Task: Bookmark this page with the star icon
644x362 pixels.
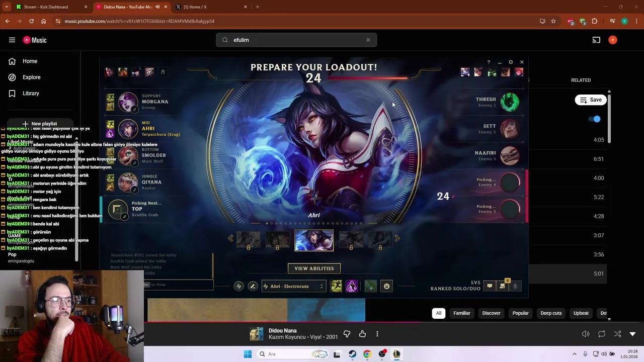Action: pos(553,21)
